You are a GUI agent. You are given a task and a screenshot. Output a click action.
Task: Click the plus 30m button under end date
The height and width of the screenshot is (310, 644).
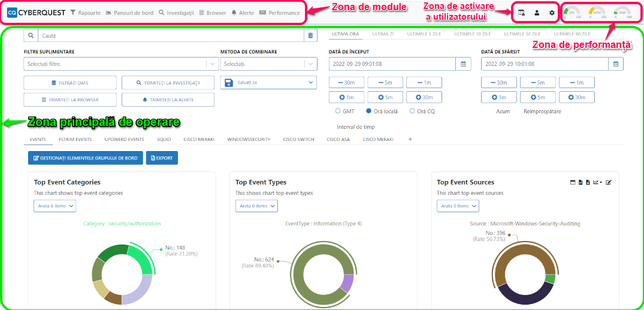coord(577,98)
